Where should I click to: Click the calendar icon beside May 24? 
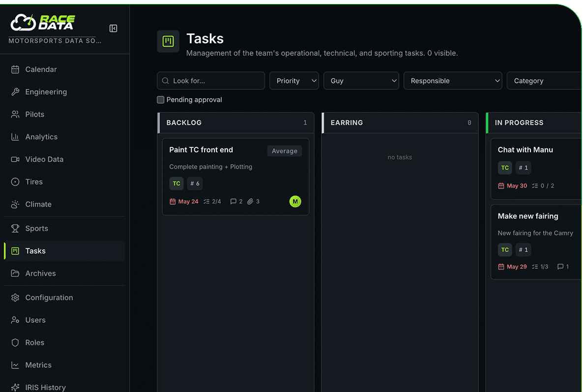click(x=173, y=201)
